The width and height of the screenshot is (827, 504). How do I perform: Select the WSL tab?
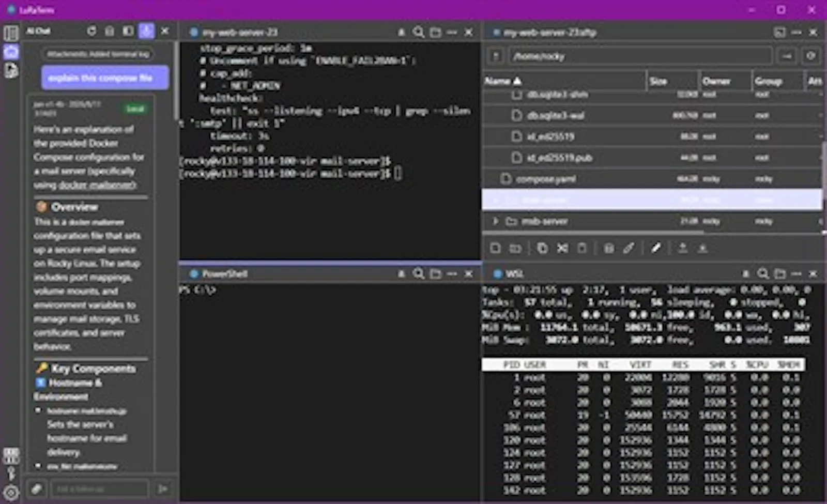509,273
